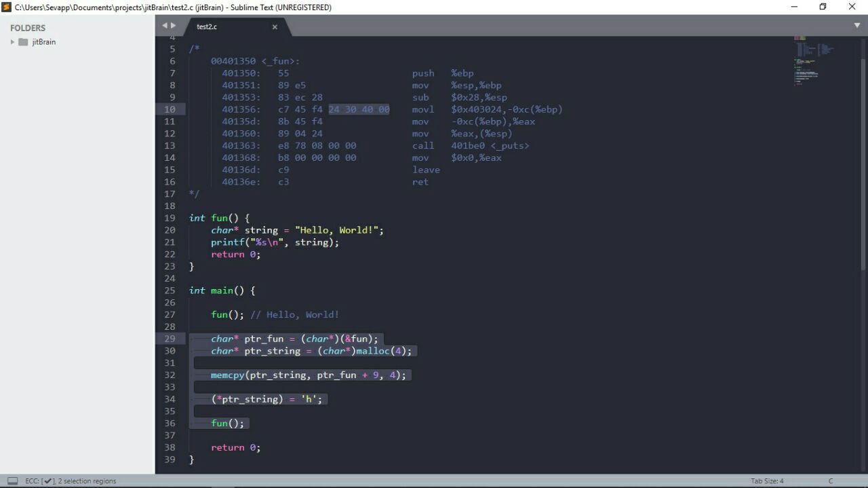The width and height of the screenshot is (868, 488).
Task: Click the 'call' instruction text
Action: tap(423, 145)
